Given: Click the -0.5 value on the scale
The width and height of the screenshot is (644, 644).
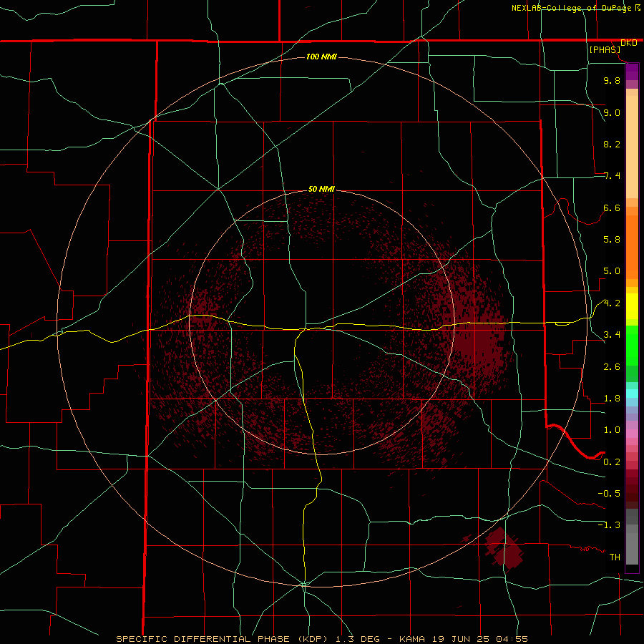Looking at the screenshot, I should point(609,493).
